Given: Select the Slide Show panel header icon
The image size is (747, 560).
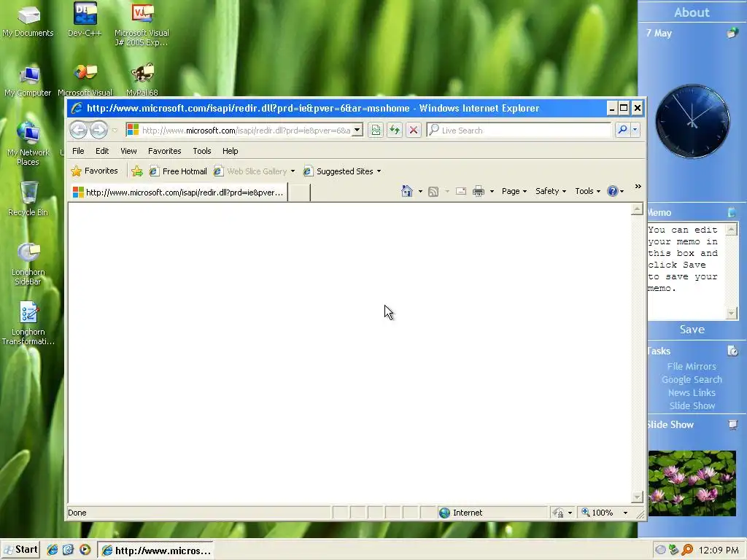Looking at the screenshot, I should tap(732, 424).
